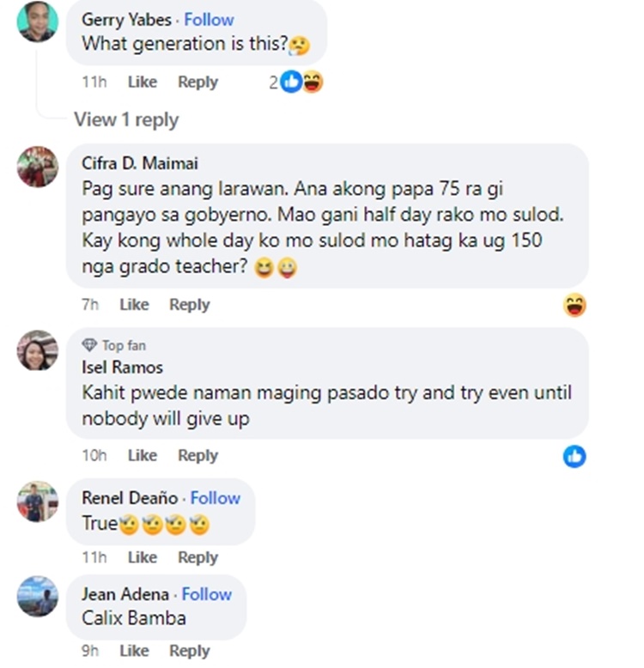Click the haha reaction icon on Gerry's comment
Screen dimensions: 644x668
click(313, 82)
